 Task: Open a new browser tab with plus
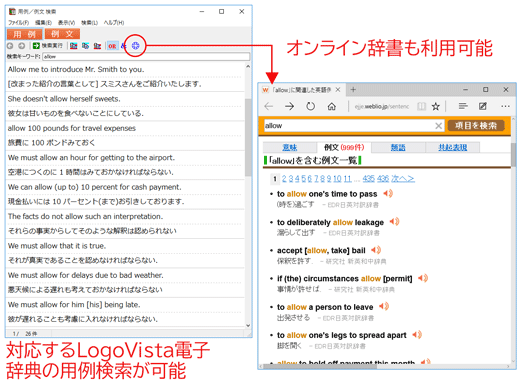point(353,89)
